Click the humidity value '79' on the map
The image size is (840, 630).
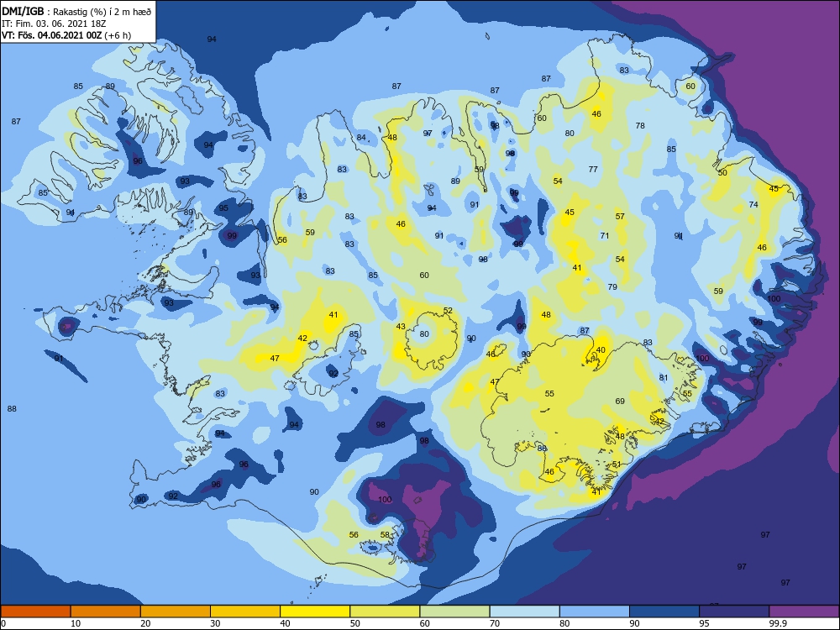point(613,287)
